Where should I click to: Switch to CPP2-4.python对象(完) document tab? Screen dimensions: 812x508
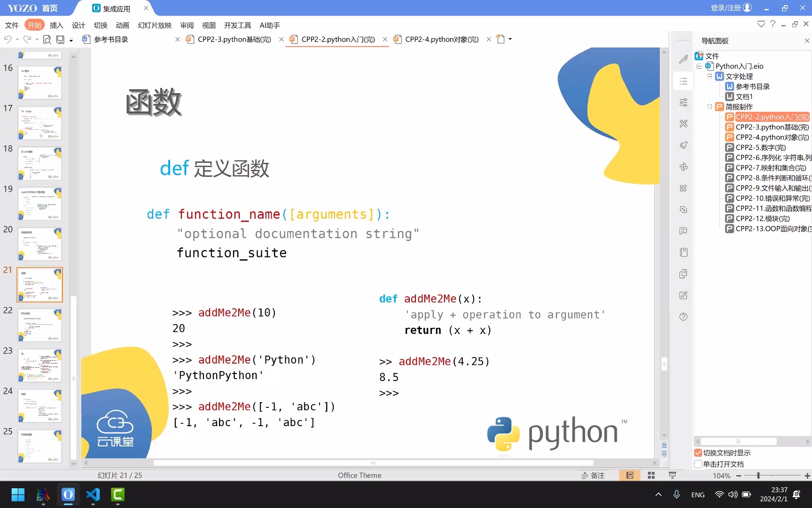(441, 40)
